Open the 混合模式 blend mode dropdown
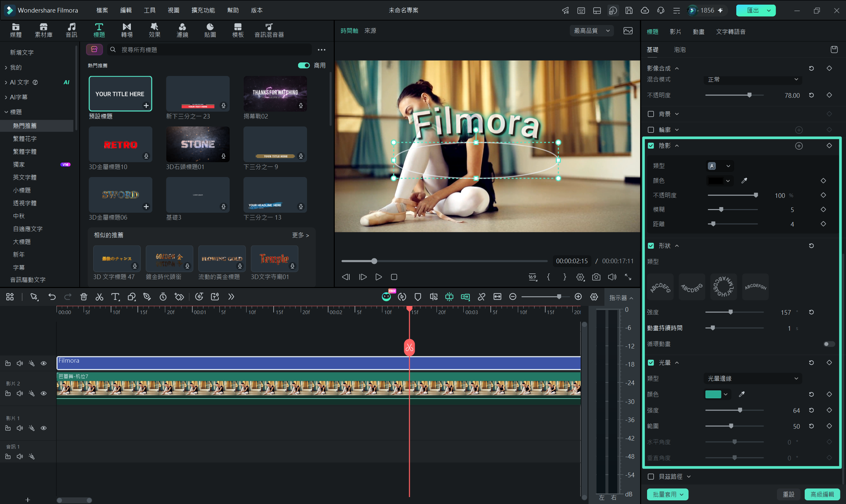 [x=752, y=80]
